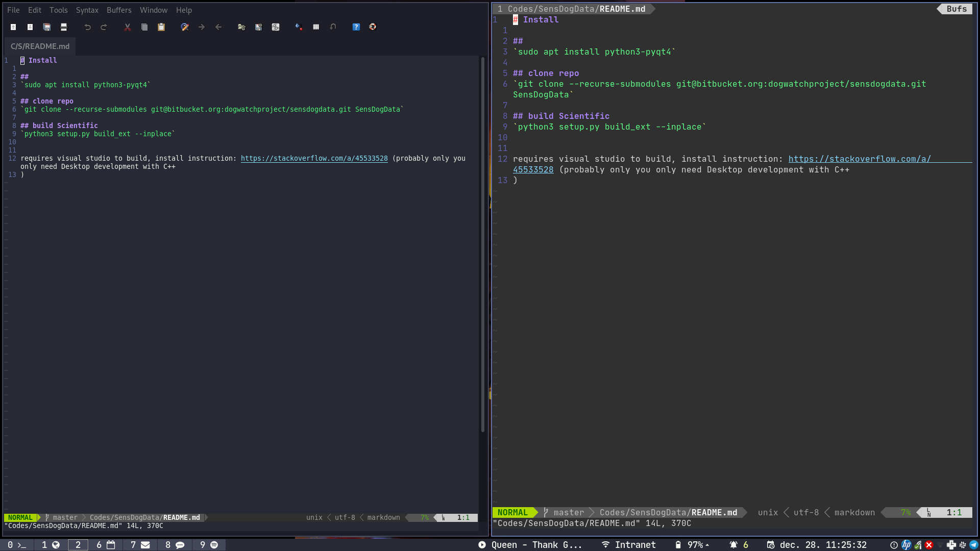Click the gVim vertical scrollbar
Image resolution: width=980 pixels, height=551 pixels.
(483, 245)
